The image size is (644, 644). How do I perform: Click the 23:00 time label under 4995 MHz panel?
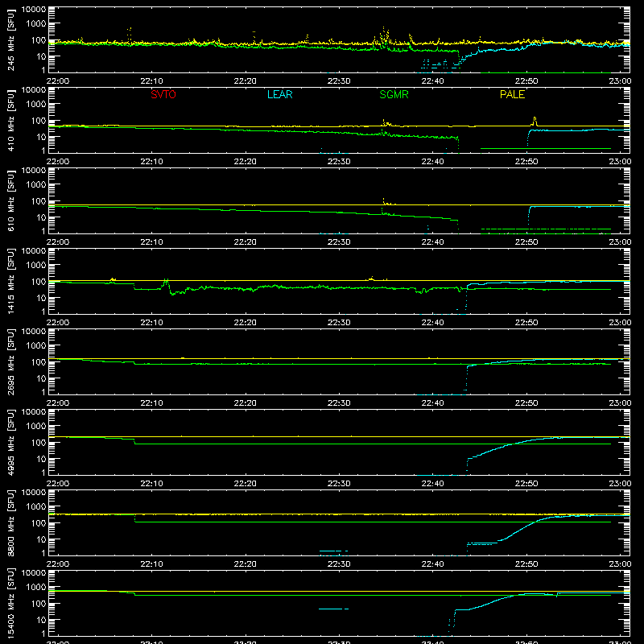pos(620,484)
